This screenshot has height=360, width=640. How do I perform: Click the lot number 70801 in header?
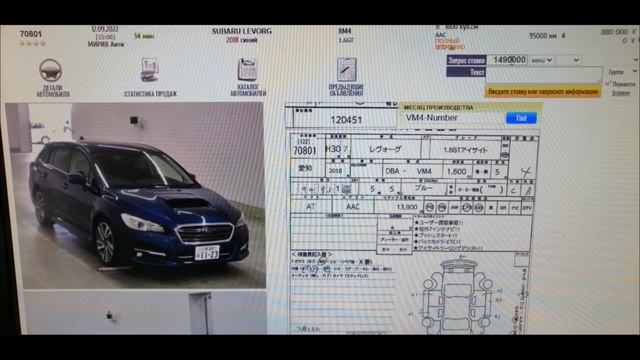31,34
